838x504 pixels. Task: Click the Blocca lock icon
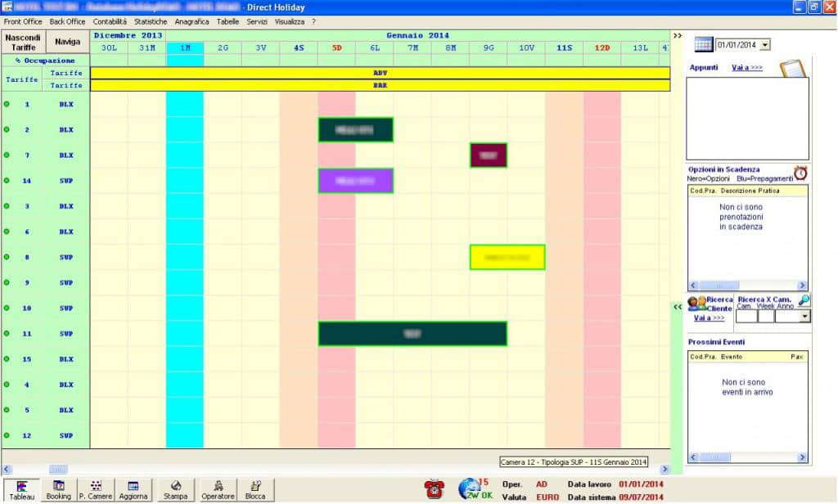coord(255,490)
